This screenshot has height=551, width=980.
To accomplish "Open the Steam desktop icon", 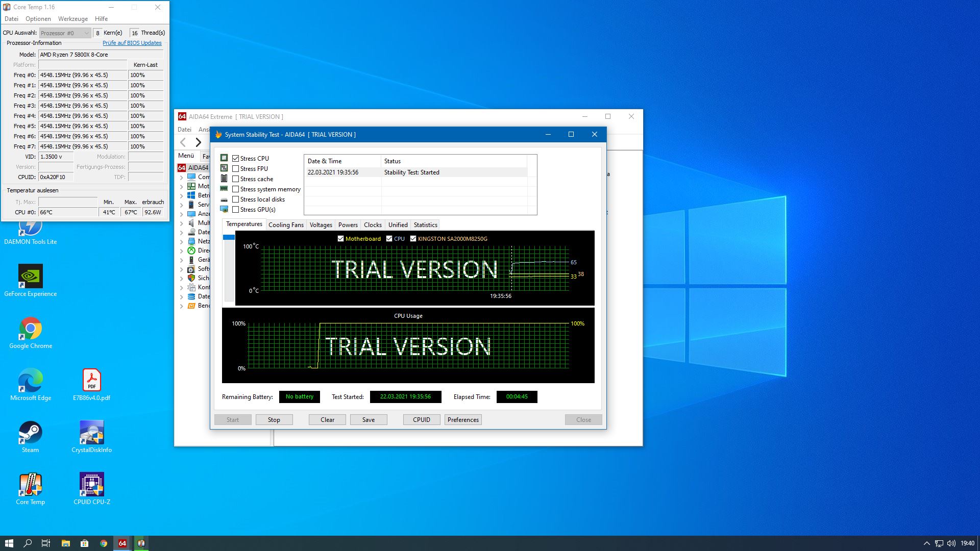I will click(31, 433).
